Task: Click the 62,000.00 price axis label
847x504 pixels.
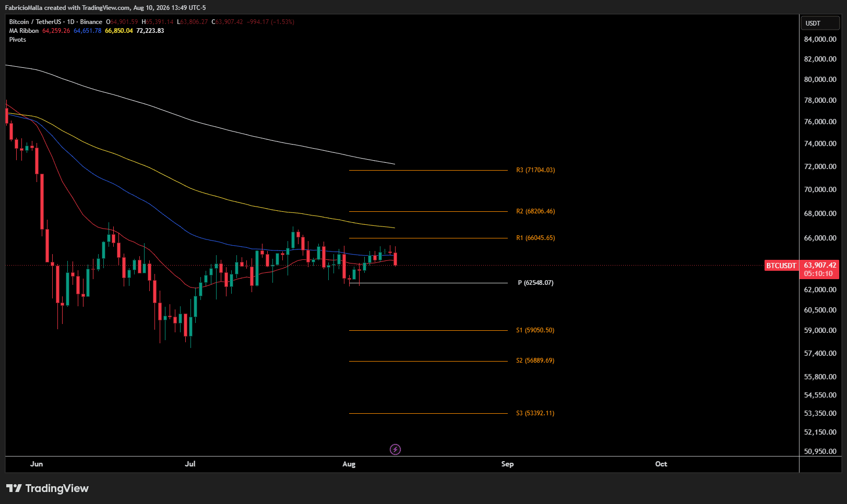Action: [820, 290]
